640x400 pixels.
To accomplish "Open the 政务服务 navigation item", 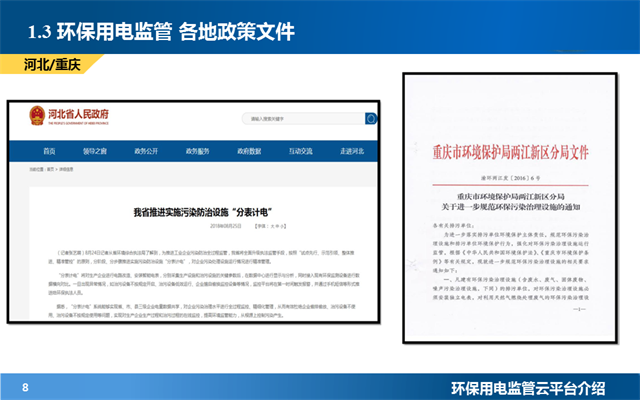I will (x=198, y=151).
